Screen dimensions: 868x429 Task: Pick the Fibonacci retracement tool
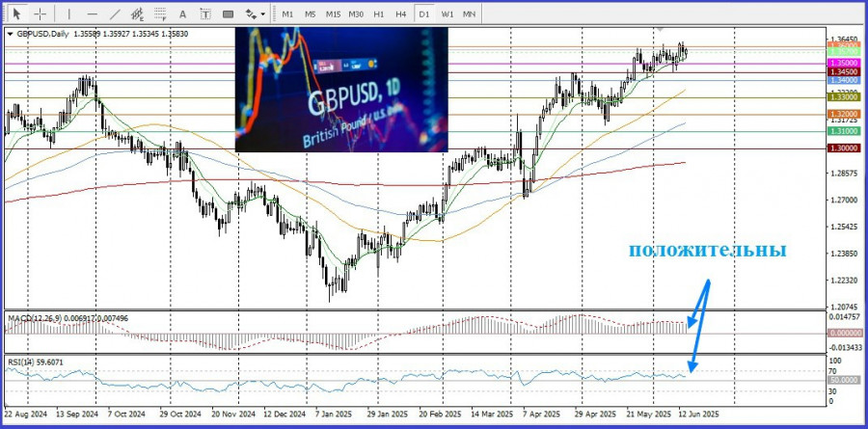point(160,13)
